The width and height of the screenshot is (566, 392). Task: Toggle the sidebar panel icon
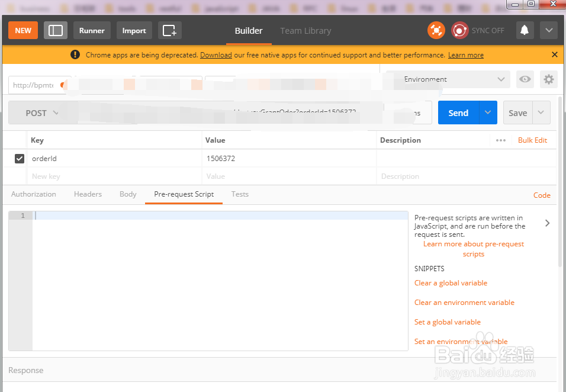pos(56,30)
